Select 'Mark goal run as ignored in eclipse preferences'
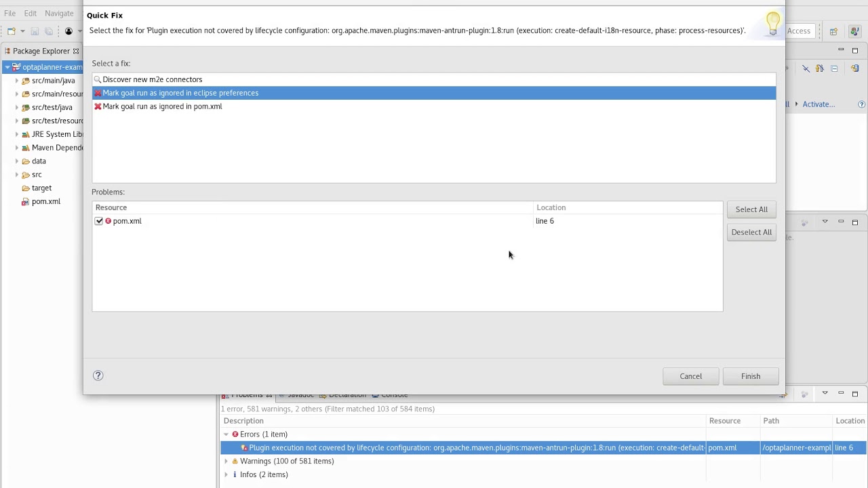 (434, 93)
